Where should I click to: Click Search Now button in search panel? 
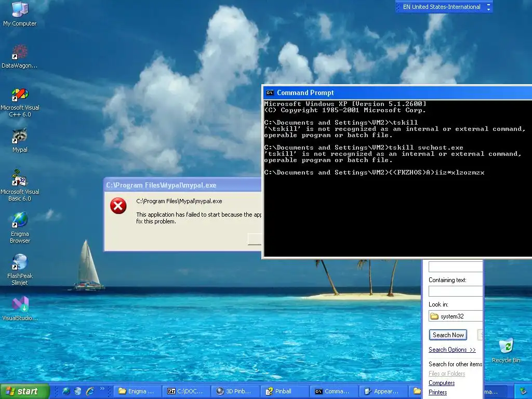click(x=448, y=335)
